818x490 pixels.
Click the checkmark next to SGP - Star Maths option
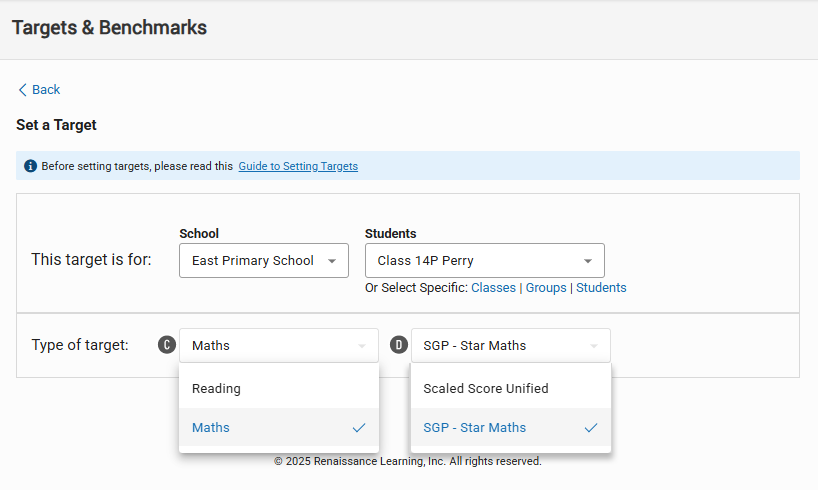pos(591,428)
